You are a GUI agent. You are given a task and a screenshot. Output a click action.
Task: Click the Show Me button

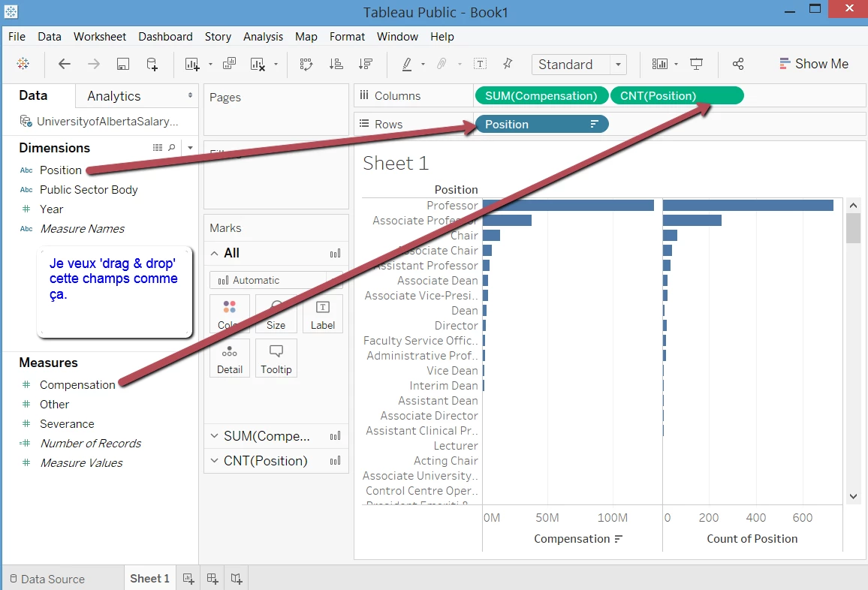[813, 64]
